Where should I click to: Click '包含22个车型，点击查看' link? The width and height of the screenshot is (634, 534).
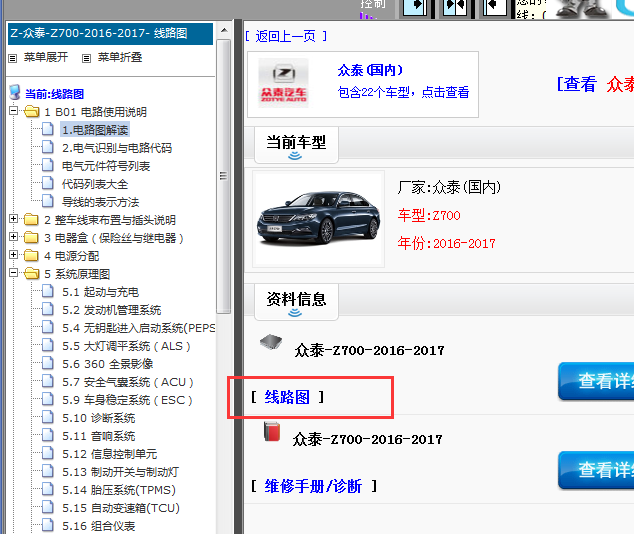click(404, 92)
